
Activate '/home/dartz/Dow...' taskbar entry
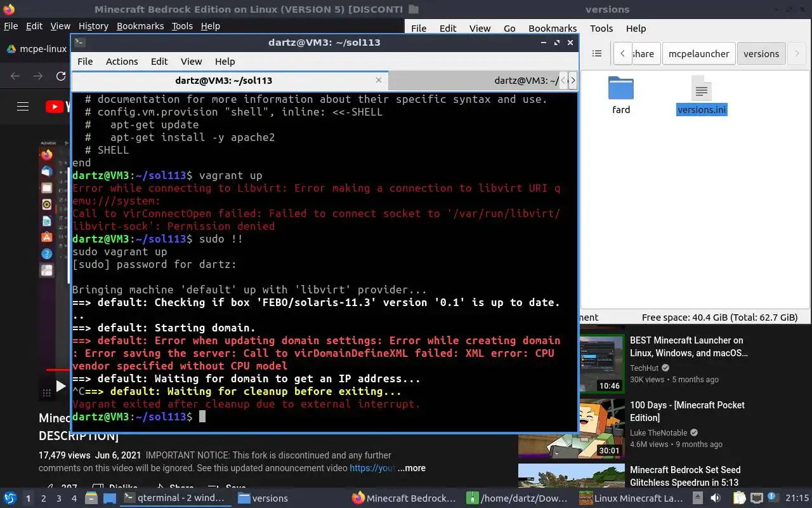(519, 498)
